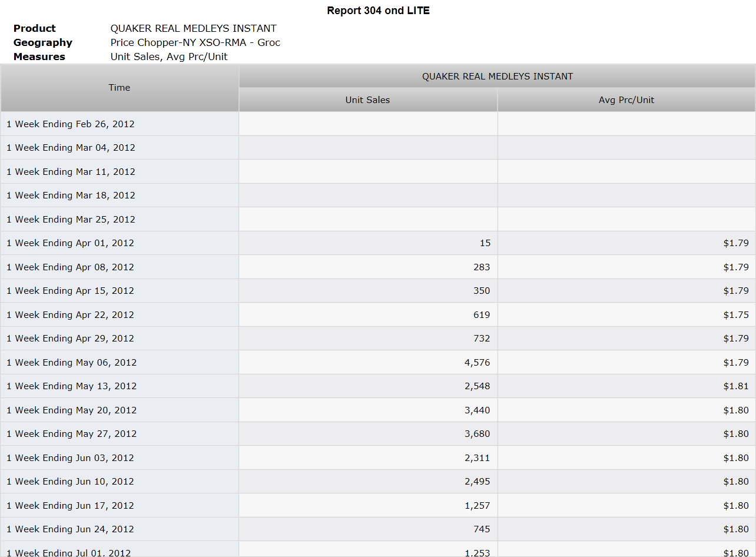Image resolution: width=756 pixels, height=557 pixels.
Task: Select the Avg Prc/Unit column header
Action: click(x=626, y=100)
